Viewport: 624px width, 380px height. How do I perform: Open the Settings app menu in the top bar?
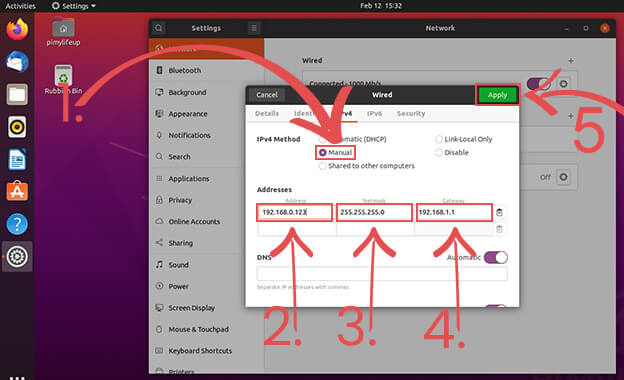pyautogui.click(x=74, y=6)
